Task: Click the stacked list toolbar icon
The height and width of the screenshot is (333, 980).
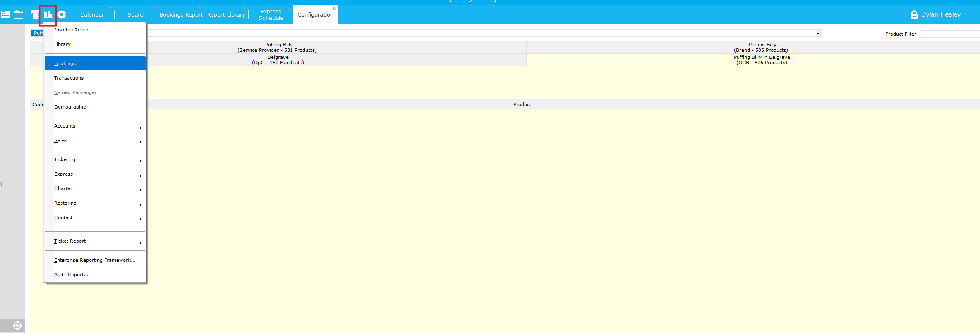Action: 36,15
